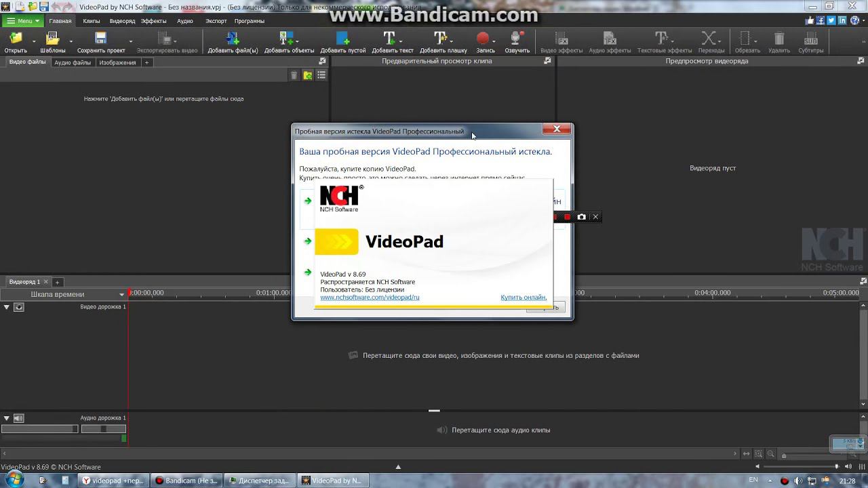Open the Видеоряд ribbon tab
Screen dimensions: 868x488
[x=123, y=21]
